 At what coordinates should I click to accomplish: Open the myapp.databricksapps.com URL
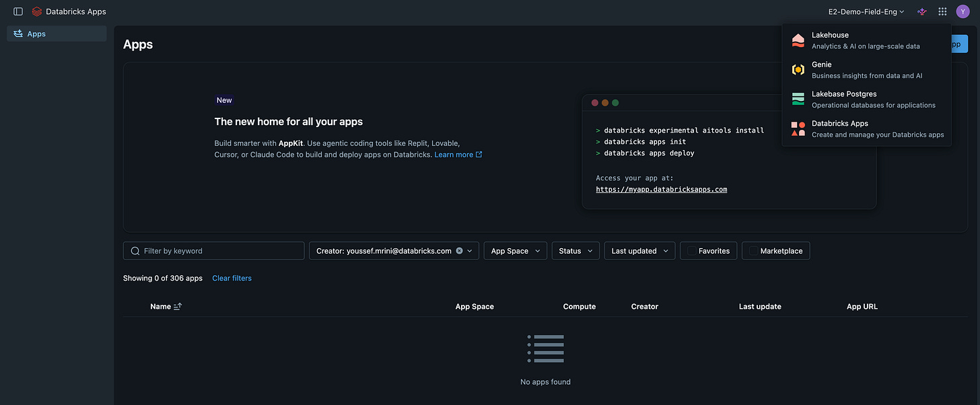pyautogui.click(x=662, y=190)
